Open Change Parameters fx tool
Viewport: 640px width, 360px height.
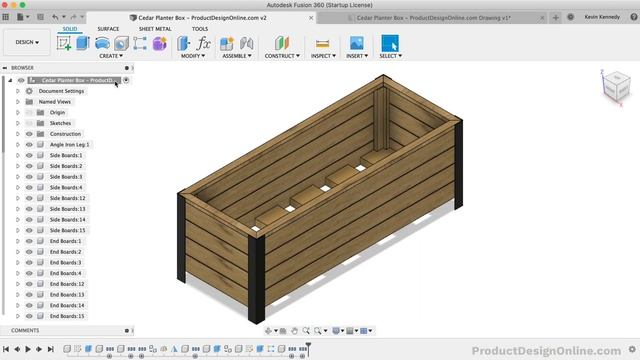[x=203, y=43]
